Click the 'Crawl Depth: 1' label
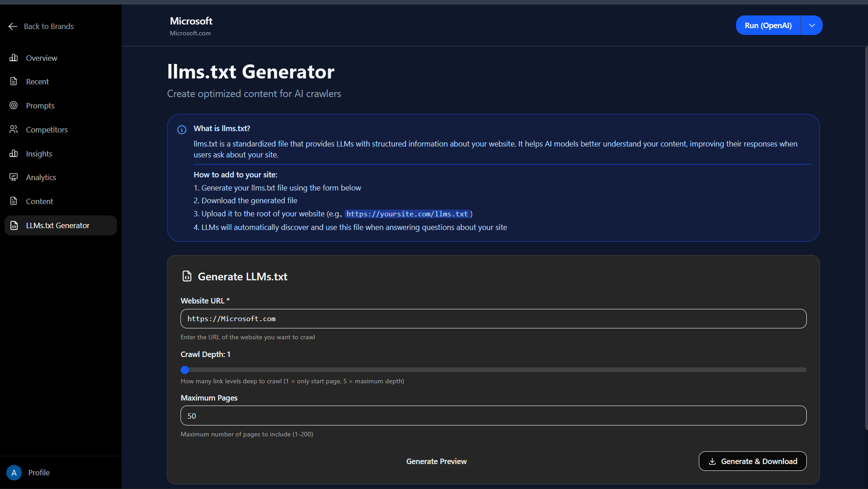868x489 pixels. tap(205, 354)
